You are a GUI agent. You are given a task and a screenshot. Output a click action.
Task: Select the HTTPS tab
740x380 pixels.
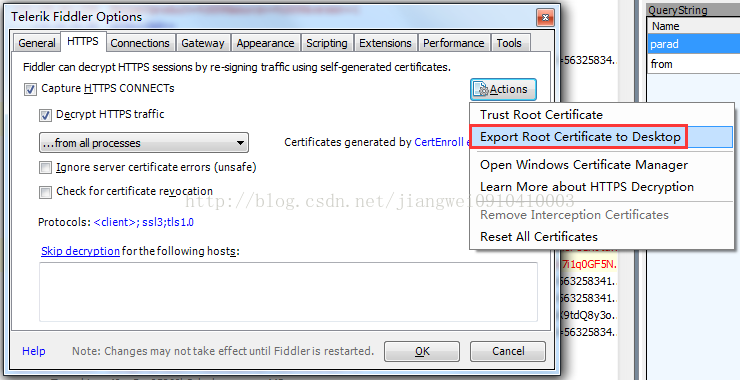coord(83,42)
